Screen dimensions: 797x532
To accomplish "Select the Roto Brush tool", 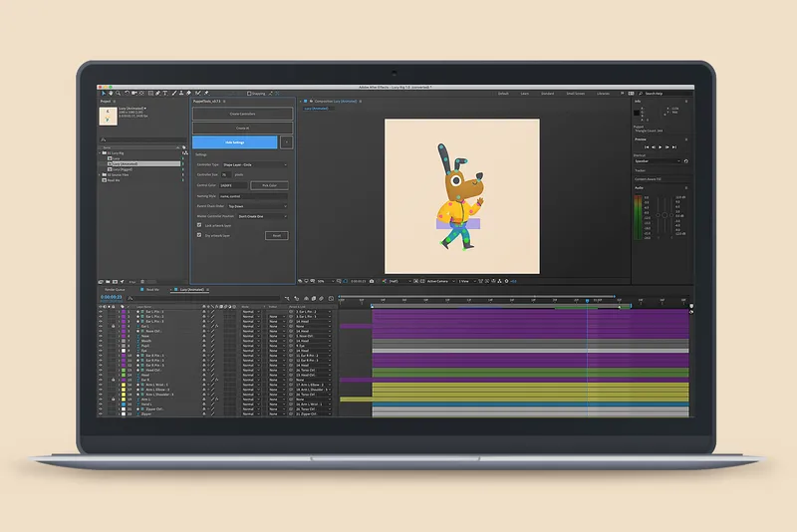I will click(x=197, y=93).
